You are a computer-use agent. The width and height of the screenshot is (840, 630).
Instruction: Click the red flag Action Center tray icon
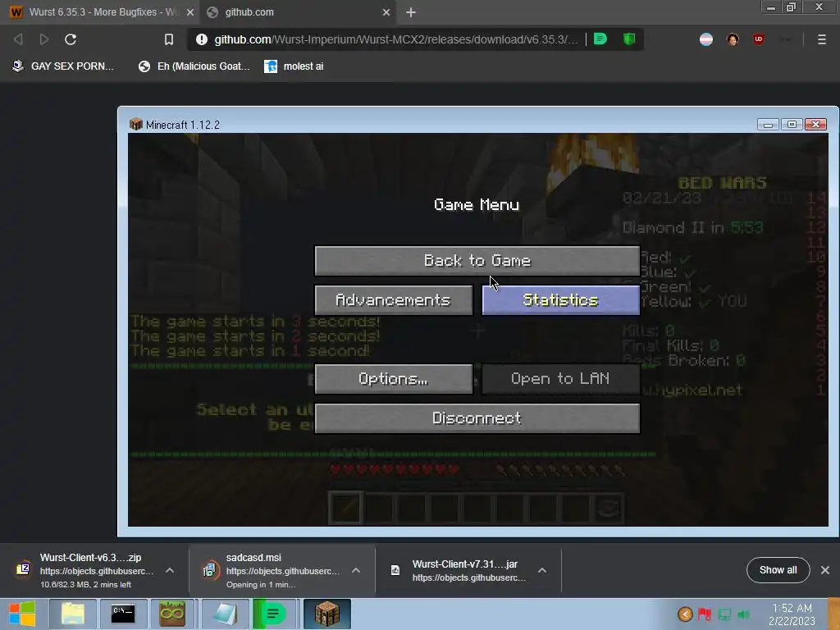coord(705,614)
